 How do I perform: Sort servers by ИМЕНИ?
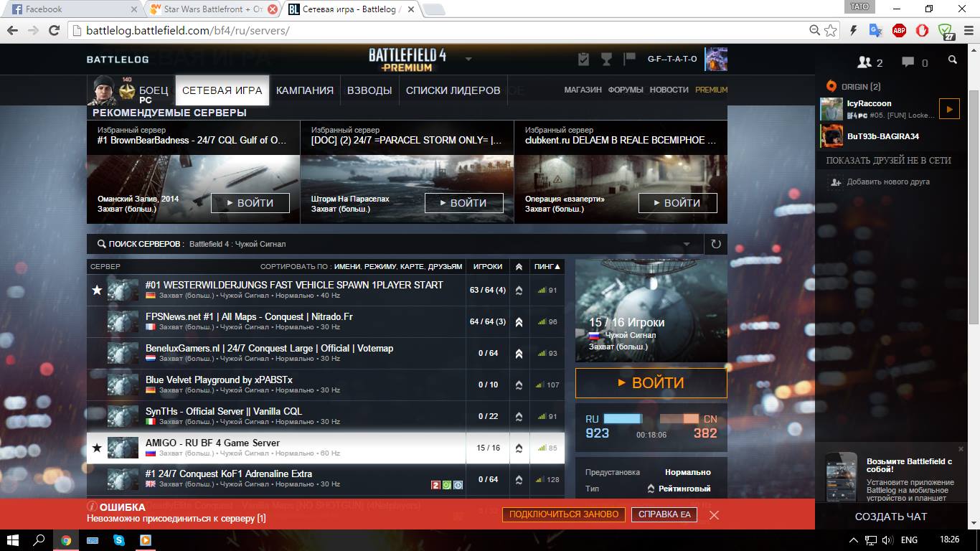point(347,266)
